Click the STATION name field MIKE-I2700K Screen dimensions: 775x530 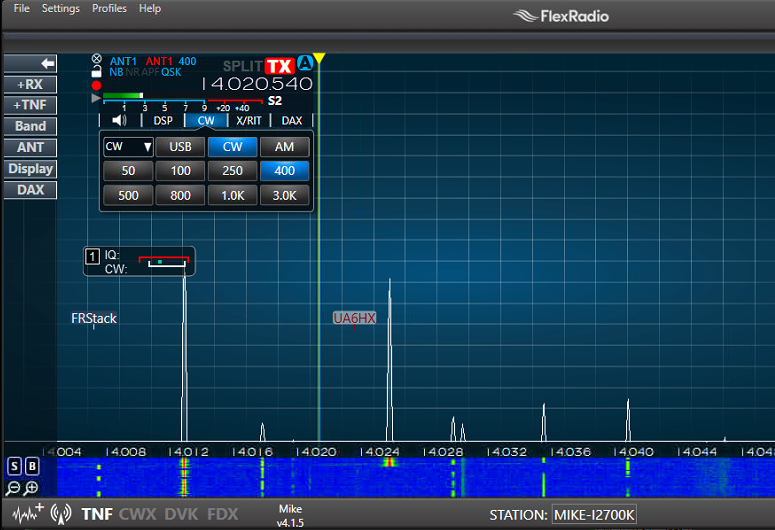[594, 515]
